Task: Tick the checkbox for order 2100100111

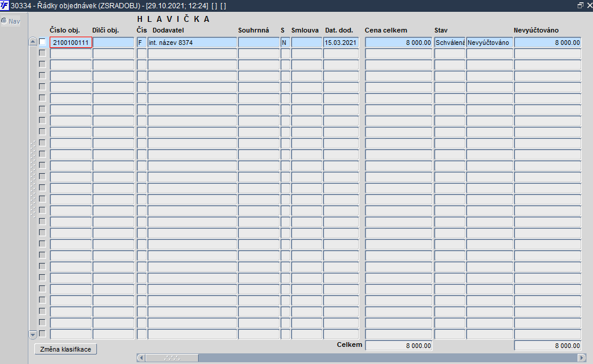Action: click(x=43, y=42)
